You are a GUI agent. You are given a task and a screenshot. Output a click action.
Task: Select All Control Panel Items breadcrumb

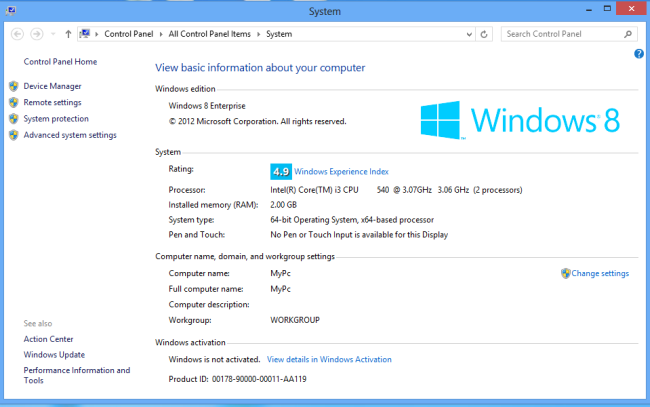tap(209, 34)
